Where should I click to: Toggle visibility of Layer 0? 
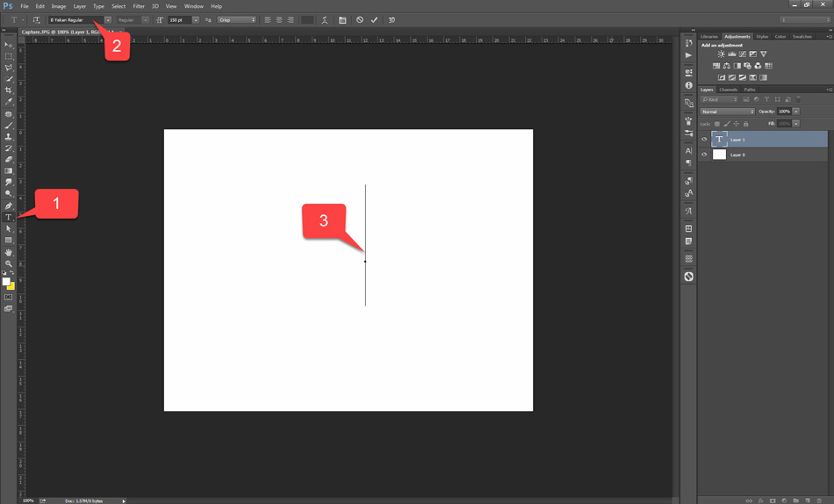tap(704, 155)
